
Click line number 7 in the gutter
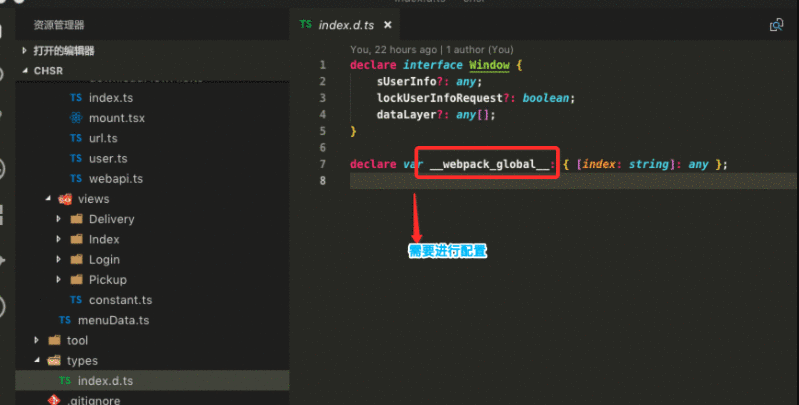click(x=323, y=164)
